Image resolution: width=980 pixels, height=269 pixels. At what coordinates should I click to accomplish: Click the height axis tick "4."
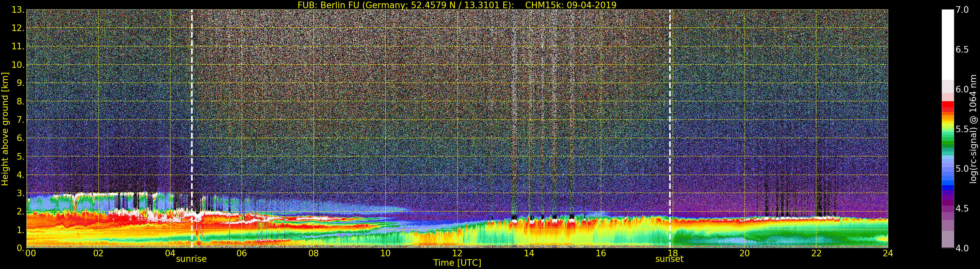[21, 175]
